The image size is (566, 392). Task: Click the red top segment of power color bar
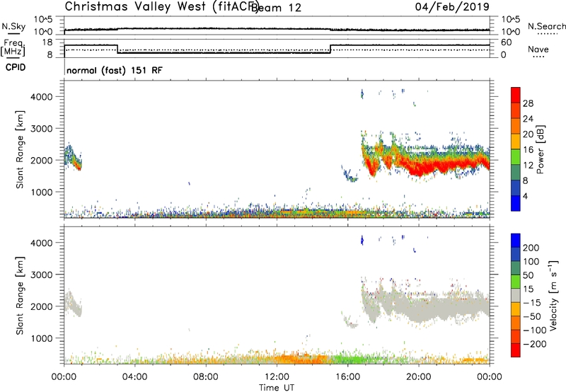coord(516,96)
